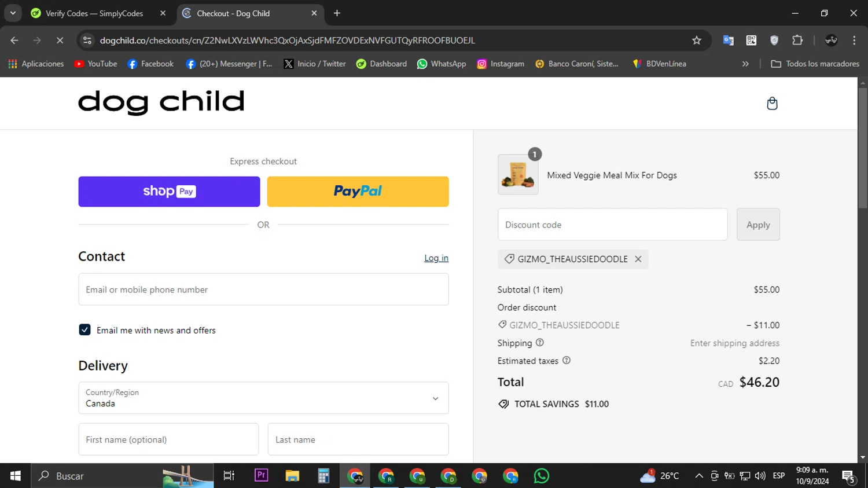
Task: Go back to the previous page
Action: (14, 40)
